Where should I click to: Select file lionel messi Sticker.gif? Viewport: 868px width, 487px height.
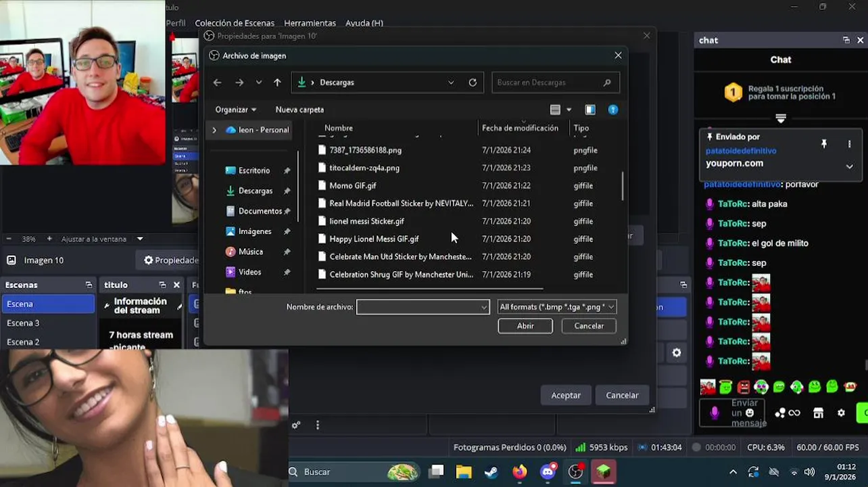(x=366, y=221)
